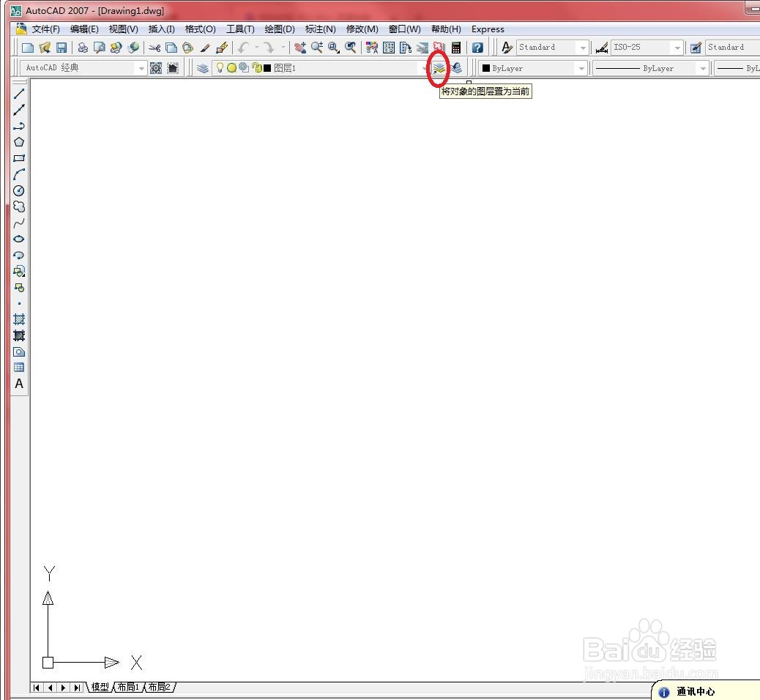Select the Region tool
Image resolution: width=760 pixels, height=700 pixels.
pos(19,352)
